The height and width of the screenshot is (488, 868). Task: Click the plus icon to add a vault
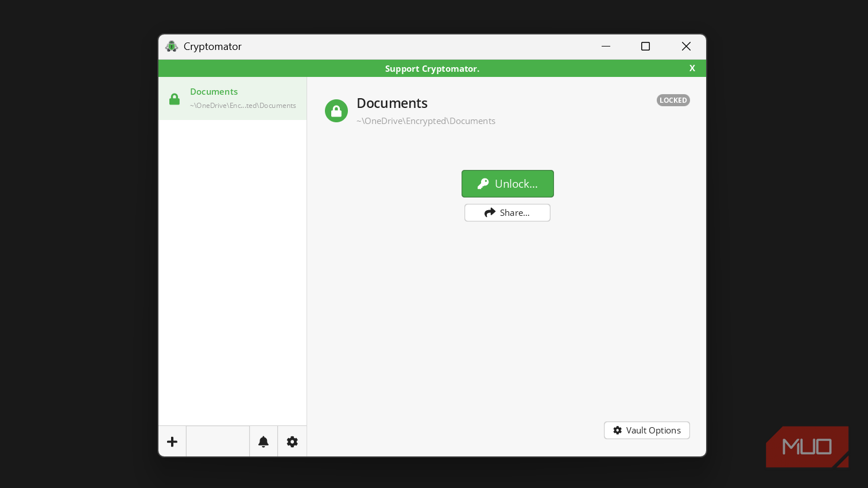(x=172, y=441)
